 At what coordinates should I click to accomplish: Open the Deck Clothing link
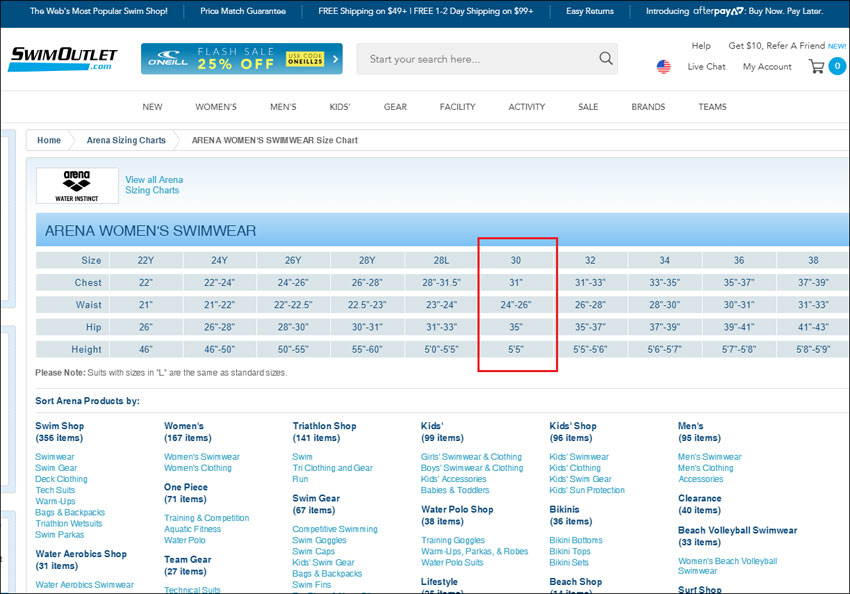pyautogui.click(x=61, y=479)
